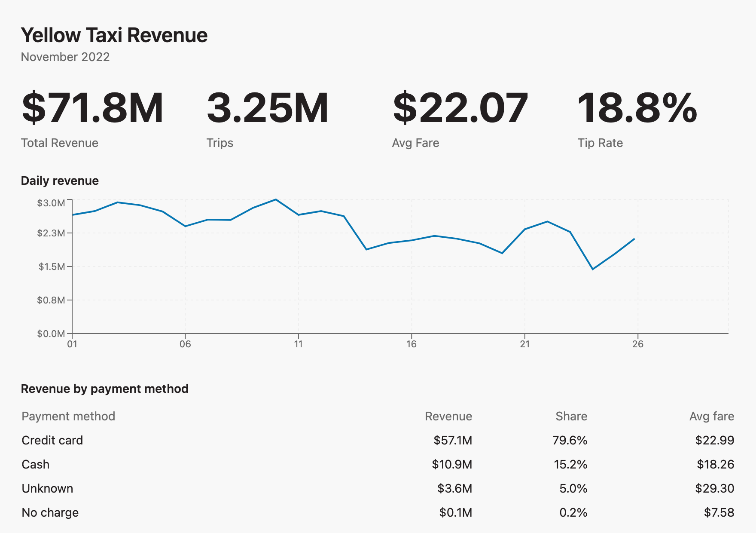Click the $3.0M y-axis label

coord(51,203)
